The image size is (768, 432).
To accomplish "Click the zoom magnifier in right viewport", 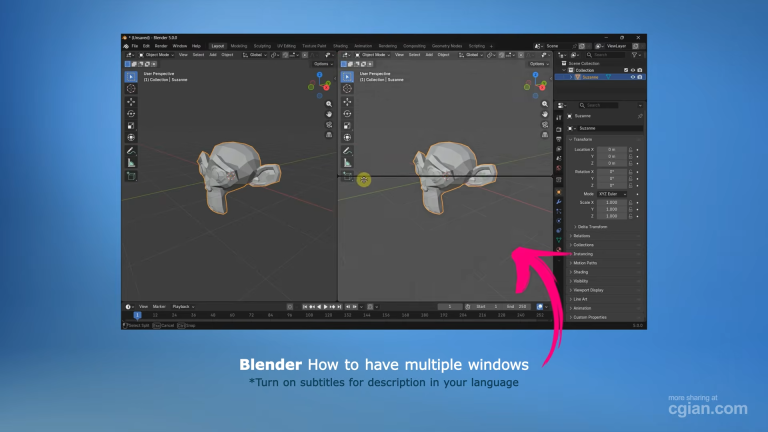I will (545, 104).
